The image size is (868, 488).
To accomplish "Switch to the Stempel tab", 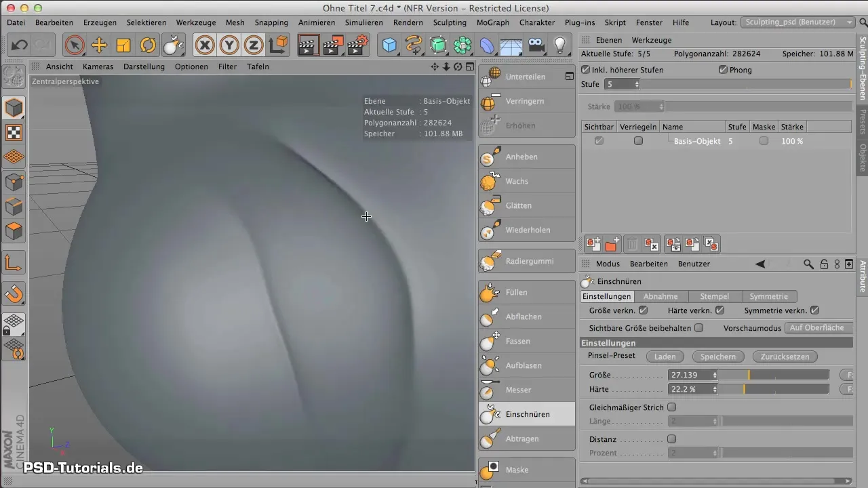I will (x=715, y=296).
